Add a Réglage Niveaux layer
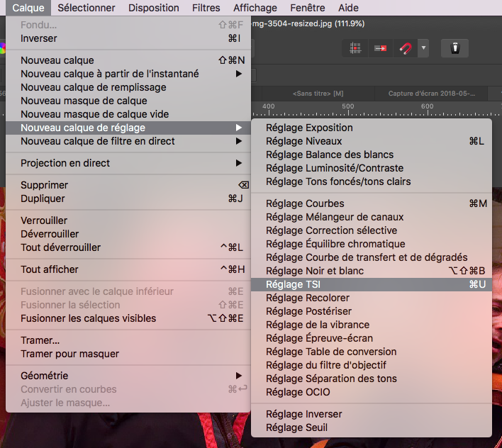 tap(372, 141)
